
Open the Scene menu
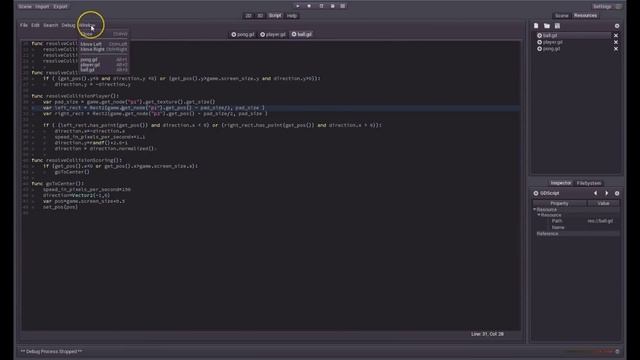tap(25, 7)
